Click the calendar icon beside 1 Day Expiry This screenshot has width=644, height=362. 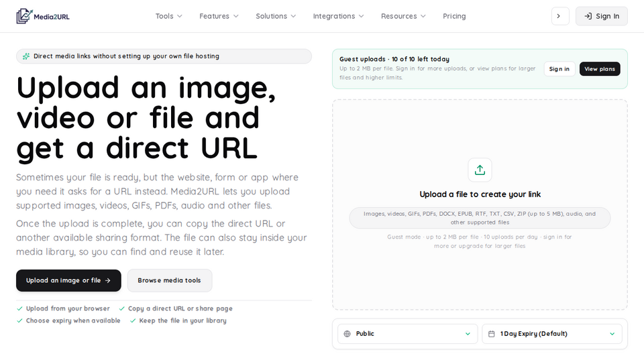pyautogui.click(x=491, y=334)
